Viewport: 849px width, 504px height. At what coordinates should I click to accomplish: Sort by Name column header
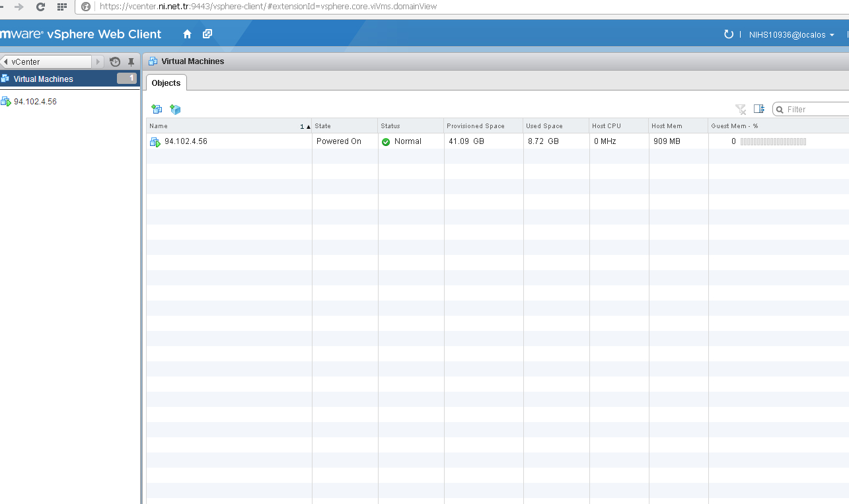coord(229,126)
